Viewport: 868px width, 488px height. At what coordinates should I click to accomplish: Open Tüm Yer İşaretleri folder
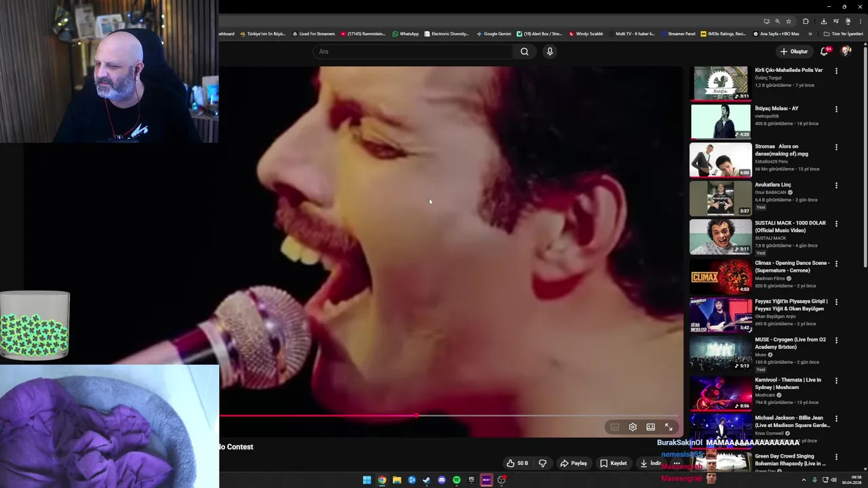pyautogui.click(x=843, y=34)
